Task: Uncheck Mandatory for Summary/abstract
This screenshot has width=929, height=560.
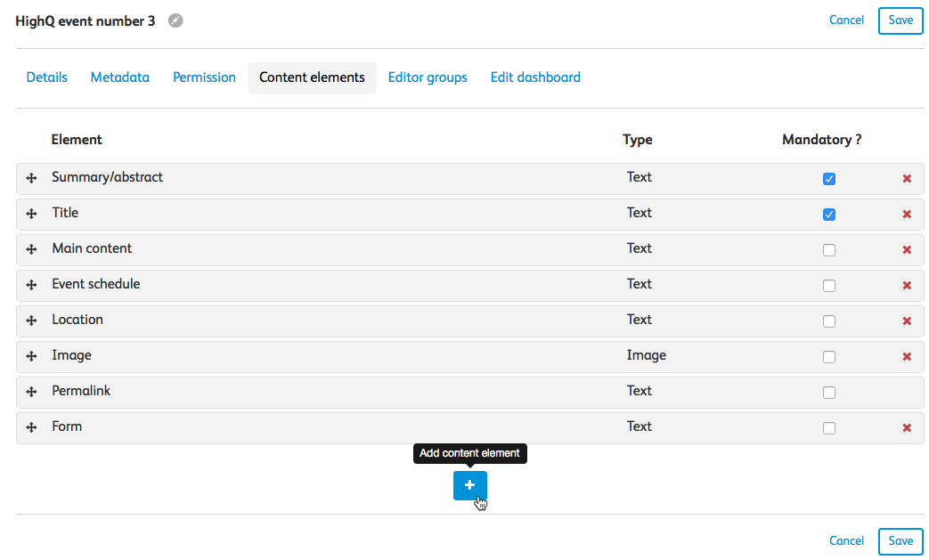Action: (829, 179)
